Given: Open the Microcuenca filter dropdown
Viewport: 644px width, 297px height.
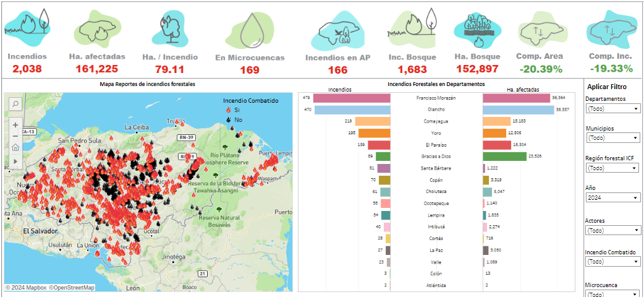Looking at the screenshot, I should point(612,294).
